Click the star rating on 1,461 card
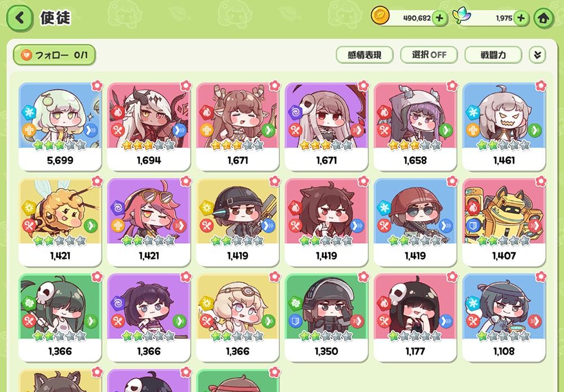The height and width of the screenshot is (392, 564). coord(503,145)
